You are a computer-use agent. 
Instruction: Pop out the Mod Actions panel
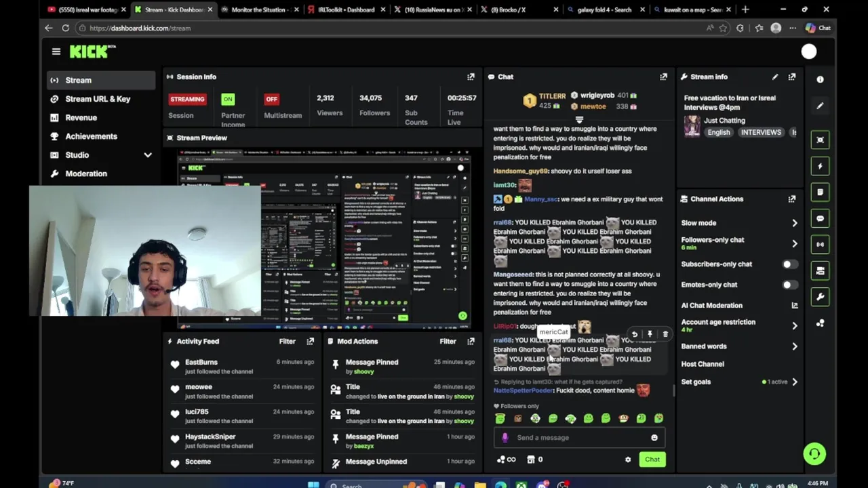point(471,342)
